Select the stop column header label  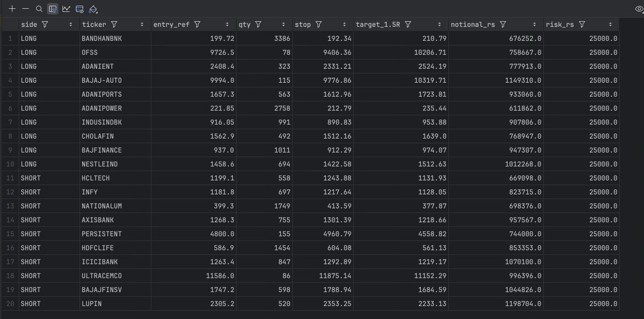point(303,25)
